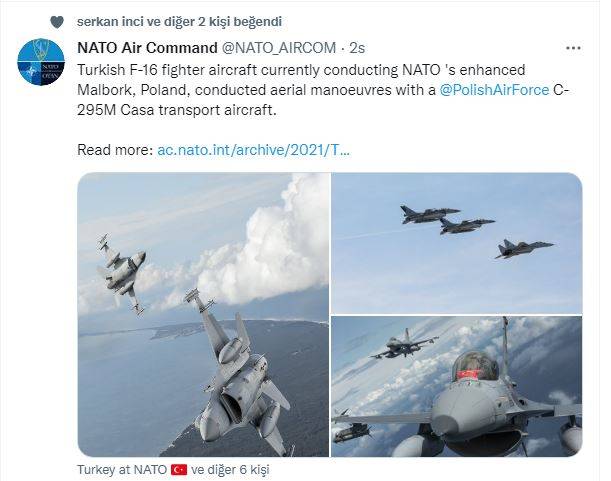Follow the ac.nato.int archive link

pos(253,150)
